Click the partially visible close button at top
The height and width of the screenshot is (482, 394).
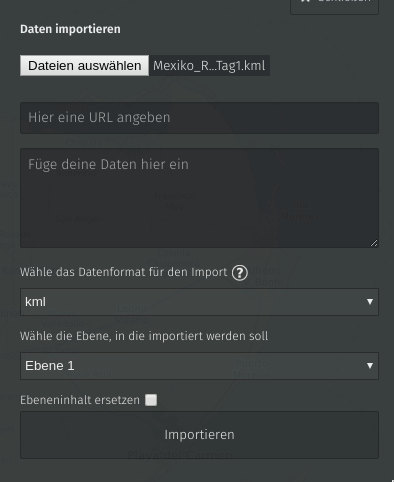coord(334,7)
